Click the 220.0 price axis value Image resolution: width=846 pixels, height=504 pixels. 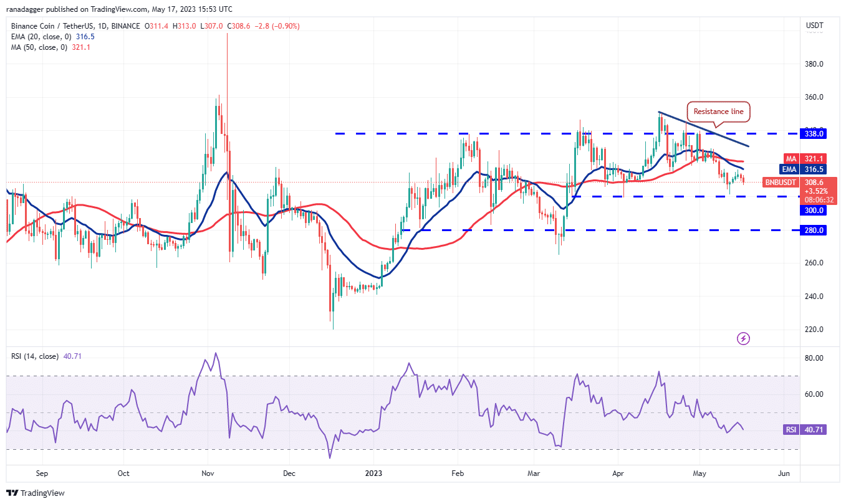point(814,330)
